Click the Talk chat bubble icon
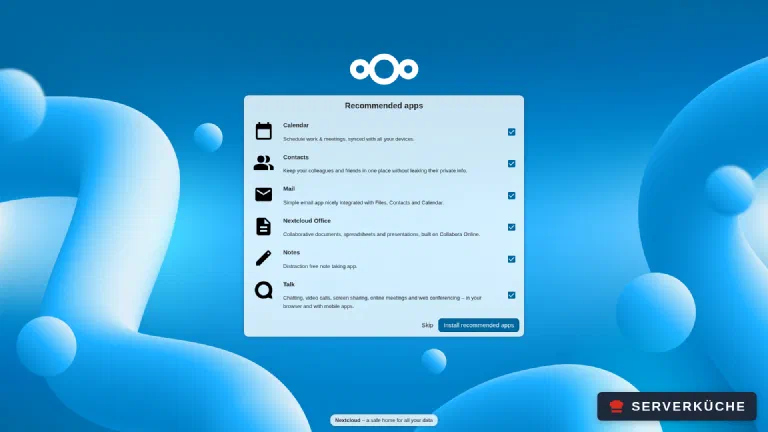This screenshot has height=432, width=768. coord(264,290)
